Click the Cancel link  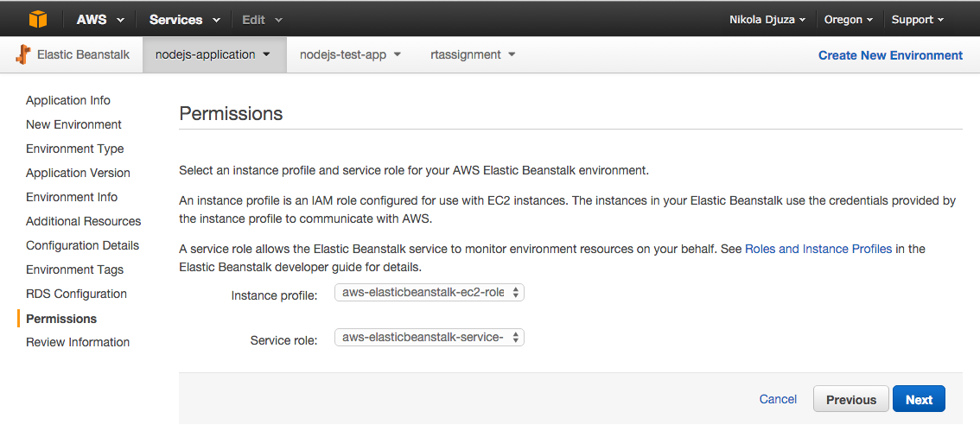pos(778,399)
